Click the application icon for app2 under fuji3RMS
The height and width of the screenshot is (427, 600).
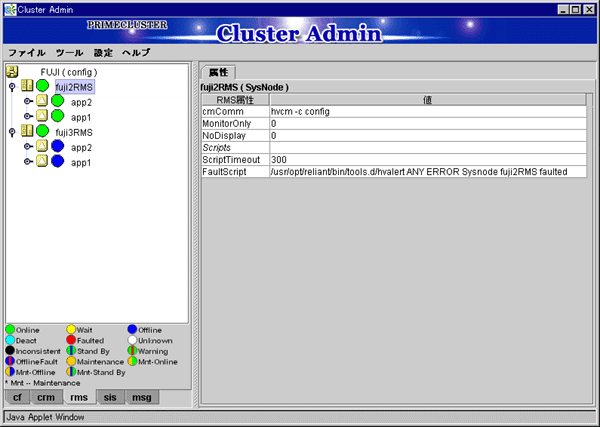point(42,146)
